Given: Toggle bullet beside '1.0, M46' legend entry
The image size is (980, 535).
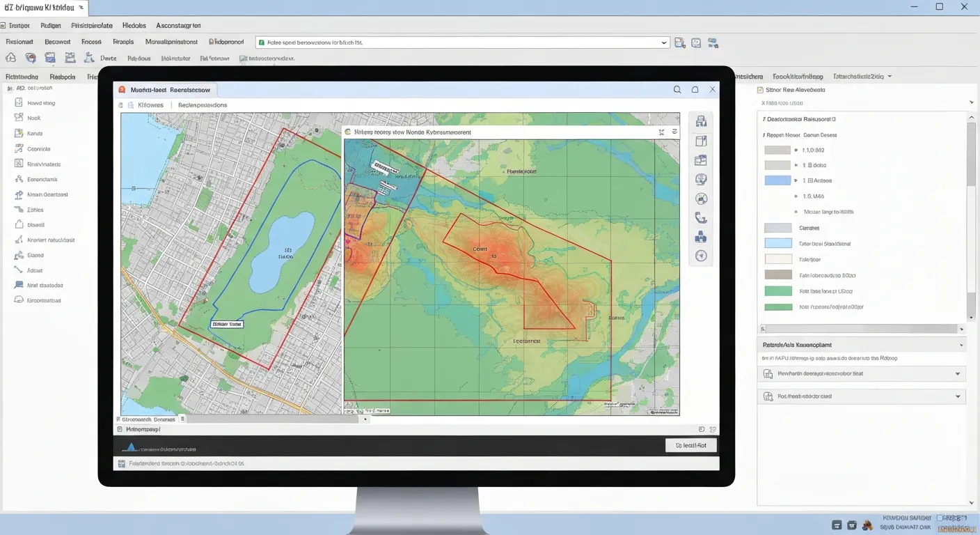Looking at the screenshot, I should [x=796, y=196].
